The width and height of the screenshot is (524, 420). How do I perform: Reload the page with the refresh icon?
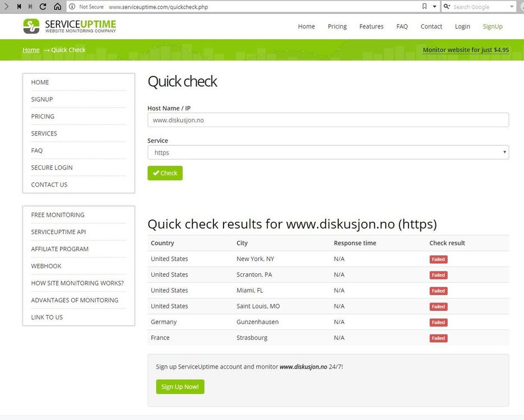click(x=43, y=6)
